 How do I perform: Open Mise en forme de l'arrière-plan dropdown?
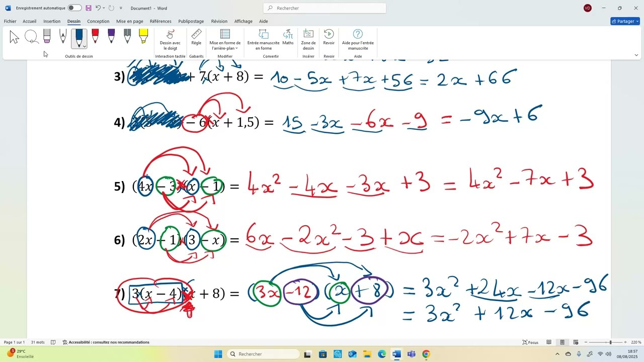[x=225, y=40]
